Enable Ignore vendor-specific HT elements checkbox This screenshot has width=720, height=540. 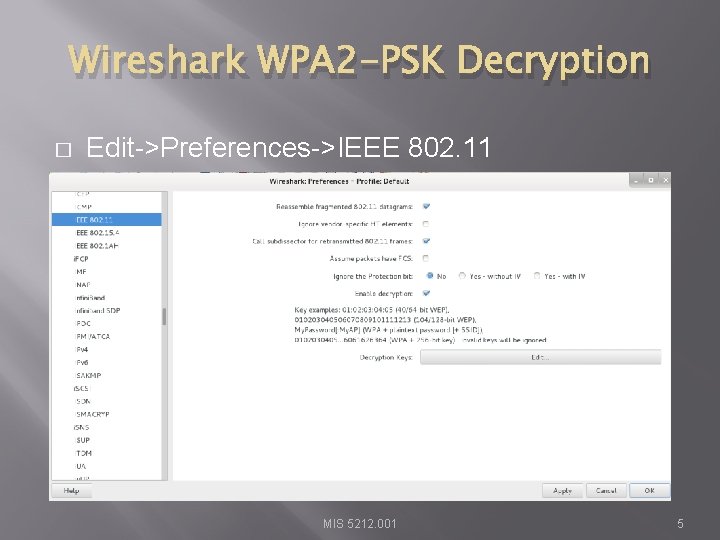pos(426,224)
